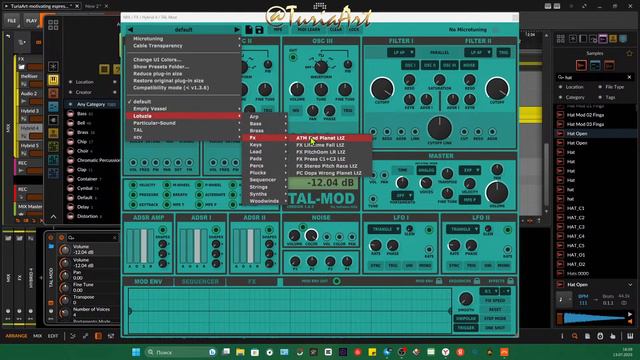Open LFO I TRIANGLE waveform dropdown
The width and height of the screenshot is (640, 360).
pos(384,229)
